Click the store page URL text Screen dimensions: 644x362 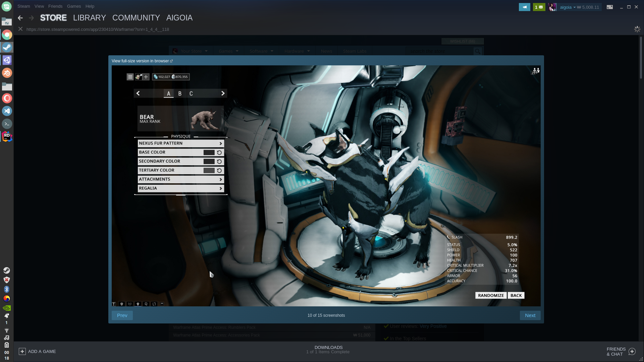coord(98,29)
